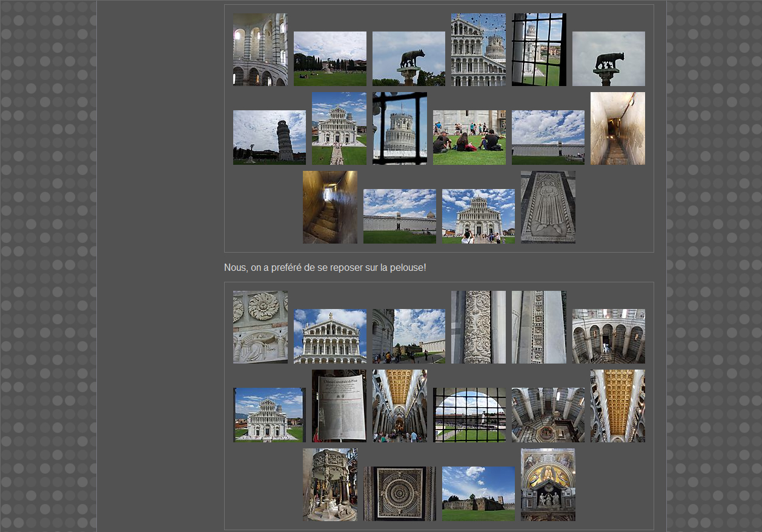
Task: Select the spiral stone staircase thumbnail
Action: (x=330, y=207)
